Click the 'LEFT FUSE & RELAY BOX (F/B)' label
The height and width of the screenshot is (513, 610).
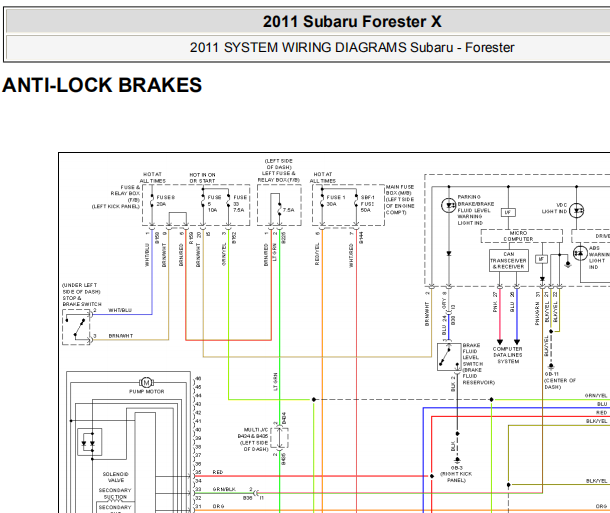279,177
